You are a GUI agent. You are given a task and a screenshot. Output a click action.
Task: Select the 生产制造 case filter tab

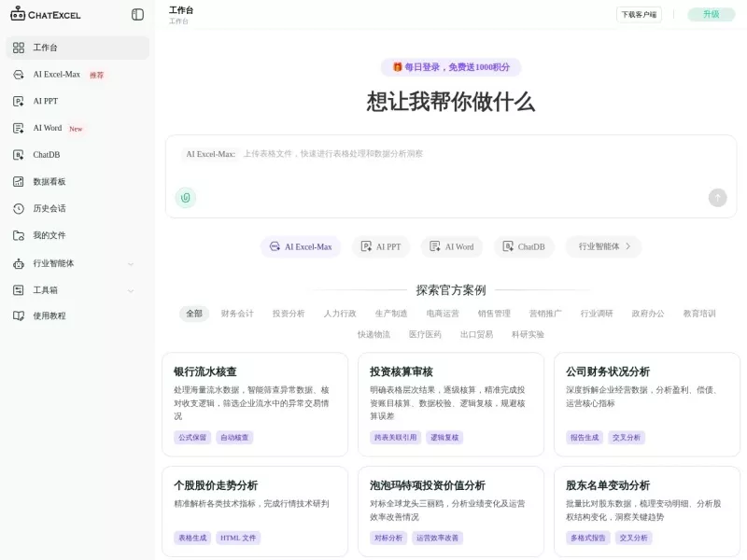[x=391, y=314]
